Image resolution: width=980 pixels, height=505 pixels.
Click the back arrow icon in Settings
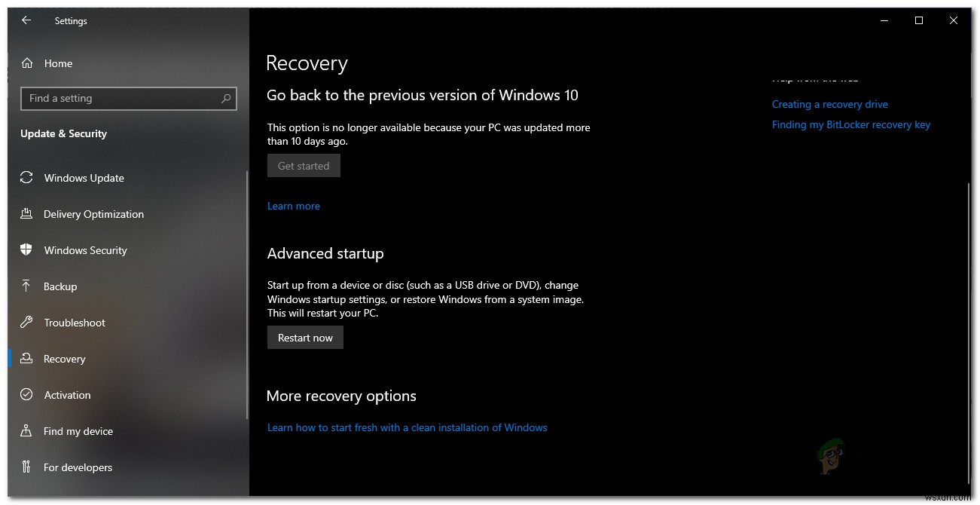pyautogui.click(x=26, y=20)
